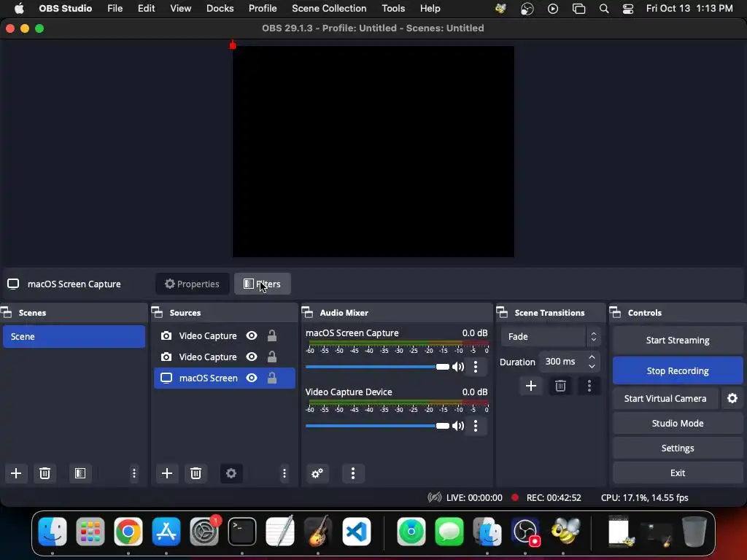Open OBS Settings button
The image size is (747, 560).
click(678, 448)
